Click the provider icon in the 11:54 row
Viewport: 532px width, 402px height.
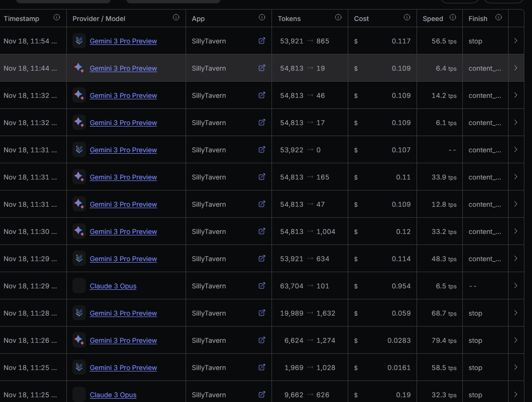pos(79,41)
